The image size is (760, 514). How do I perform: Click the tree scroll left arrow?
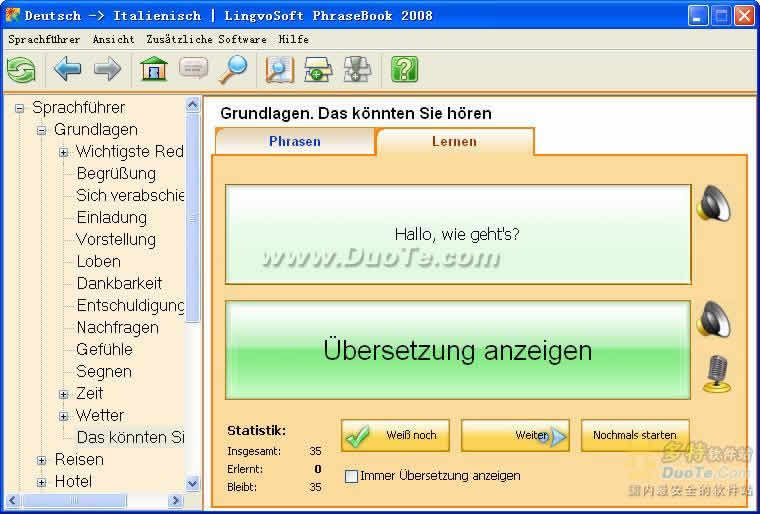pyautogui.click(x=13, y=500)
